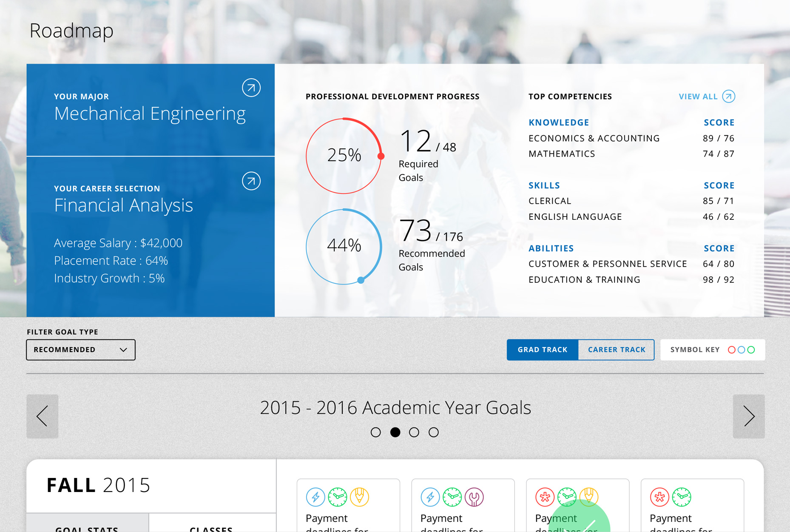Image resolution: width=790 pixels, height=532 pixels.
Task: Click lightning bolt icon on second goal card
Action: (x=430, y=497)
